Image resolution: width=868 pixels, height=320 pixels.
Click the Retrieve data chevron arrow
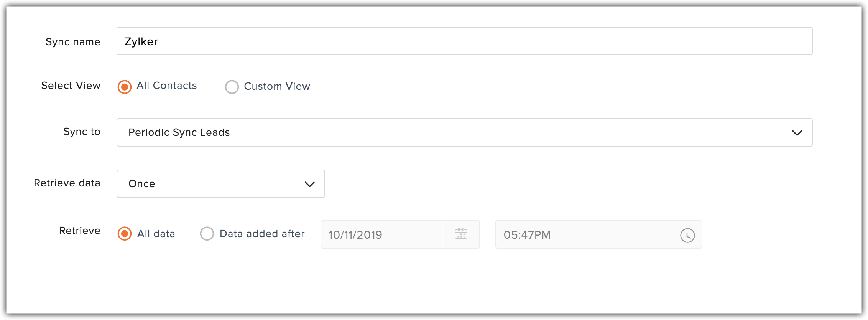pos(309,184)
